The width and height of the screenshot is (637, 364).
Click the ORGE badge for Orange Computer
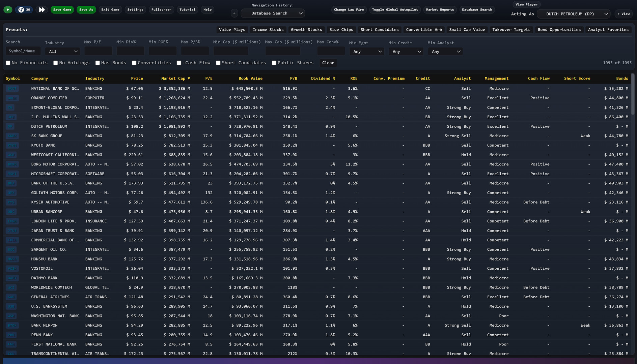click(12, 98)
